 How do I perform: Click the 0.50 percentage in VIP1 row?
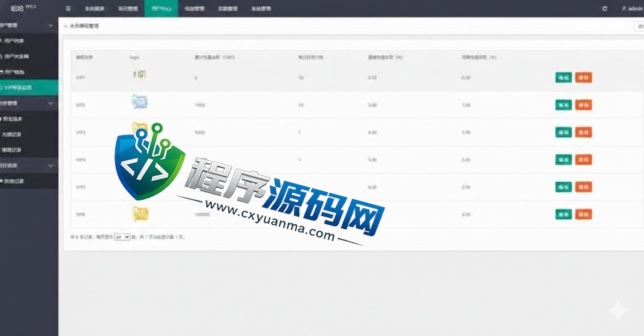[372, 77]
